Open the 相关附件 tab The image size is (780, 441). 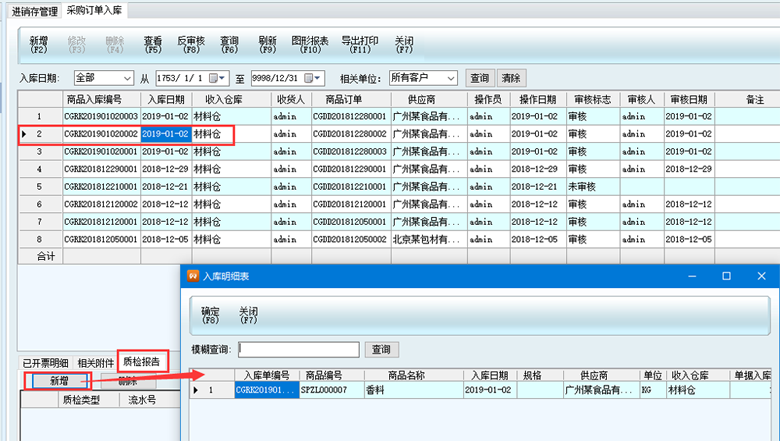point(95,362)
